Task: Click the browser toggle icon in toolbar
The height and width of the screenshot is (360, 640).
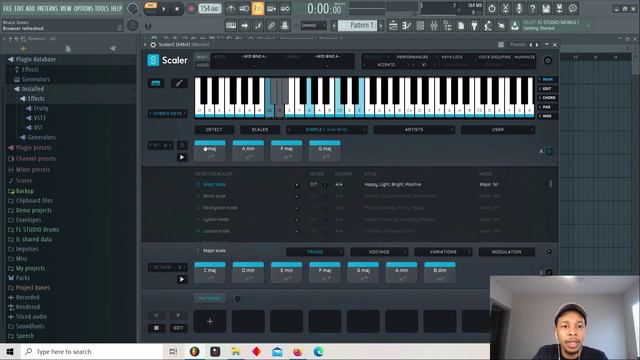Action: pos(447,26)
